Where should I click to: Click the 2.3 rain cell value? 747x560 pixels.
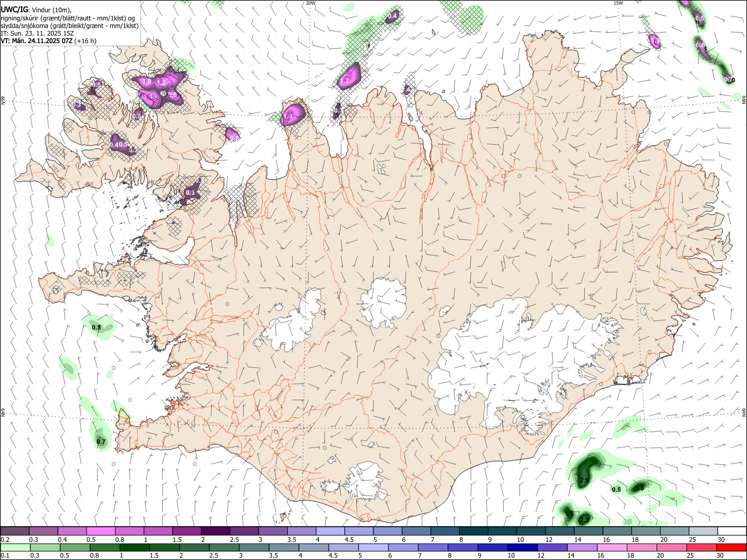pyautogui.click(x=584, y=519)
